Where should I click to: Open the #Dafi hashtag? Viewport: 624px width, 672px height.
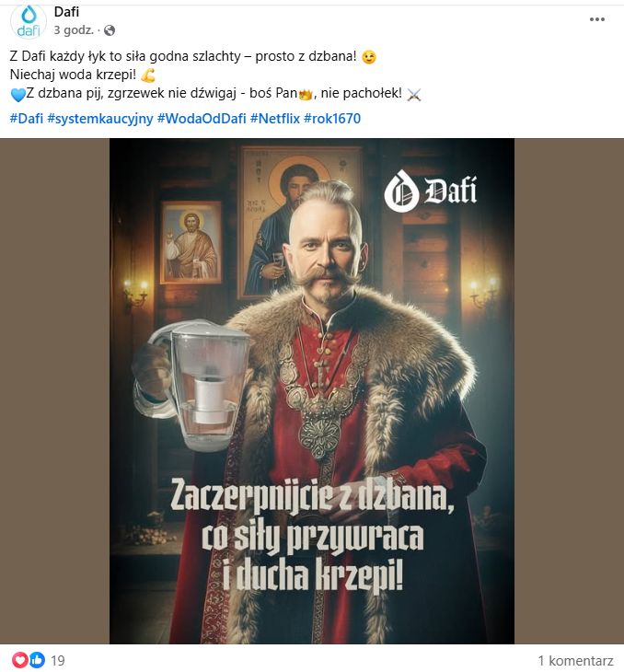click(x=27, y=118)
